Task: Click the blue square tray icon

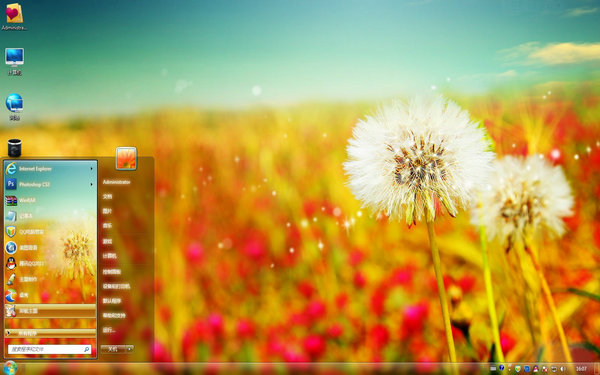Action: (x=527, y=369)
